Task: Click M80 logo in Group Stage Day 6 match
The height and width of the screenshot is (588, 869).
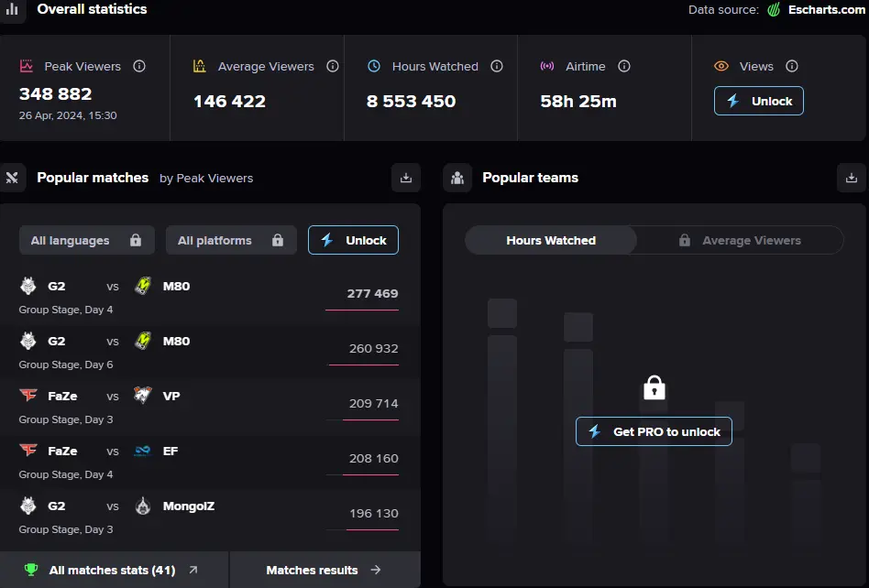Action: 143,341
